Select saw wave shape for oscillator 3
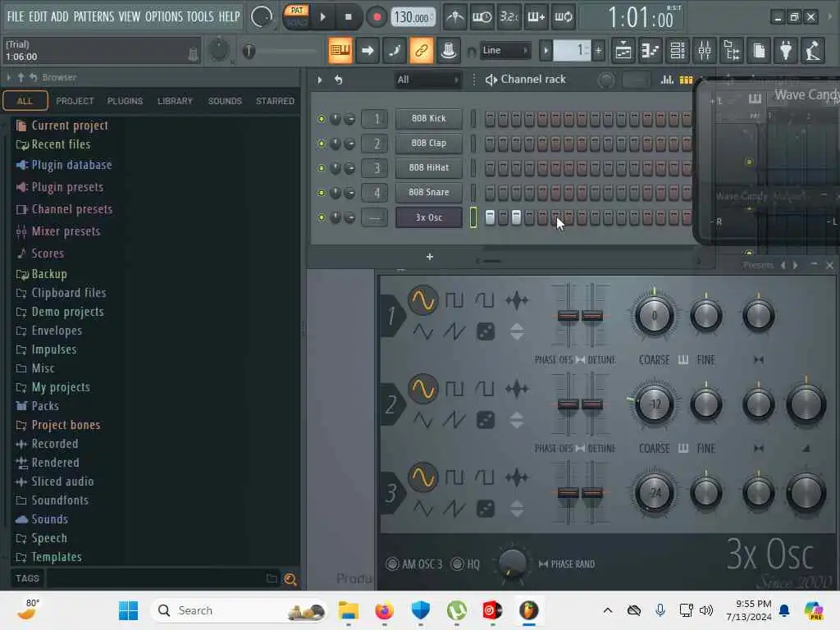840x630 pixels. (x=454, y=509)
